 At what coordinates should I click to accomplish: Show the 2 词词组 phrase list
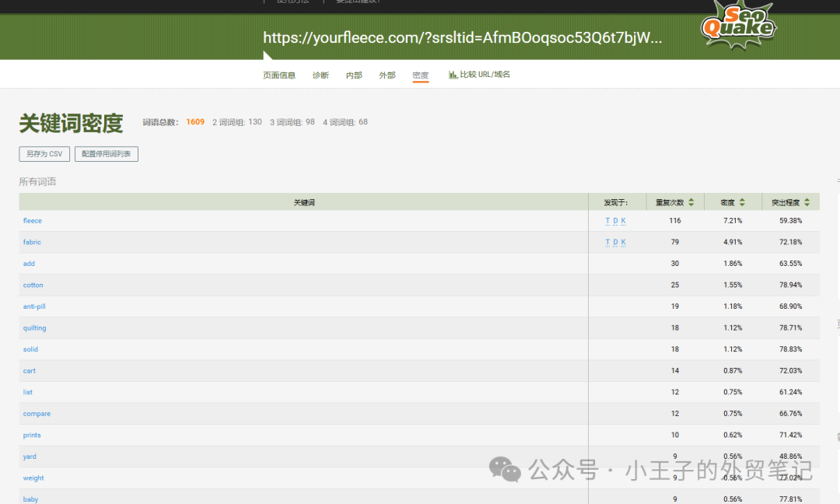point(237,122)
